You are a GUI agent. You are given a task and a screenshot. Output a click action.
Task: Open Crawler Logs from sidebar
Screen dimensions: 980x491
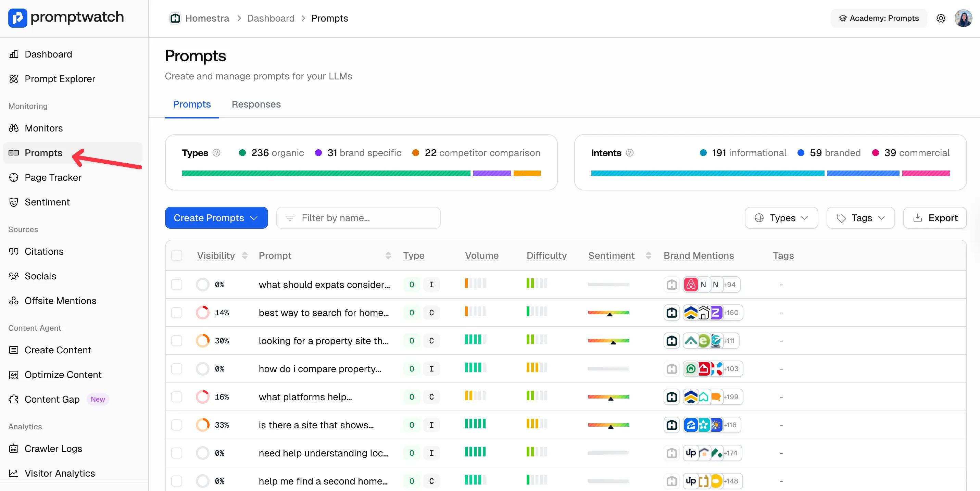(x=53, y=449)
